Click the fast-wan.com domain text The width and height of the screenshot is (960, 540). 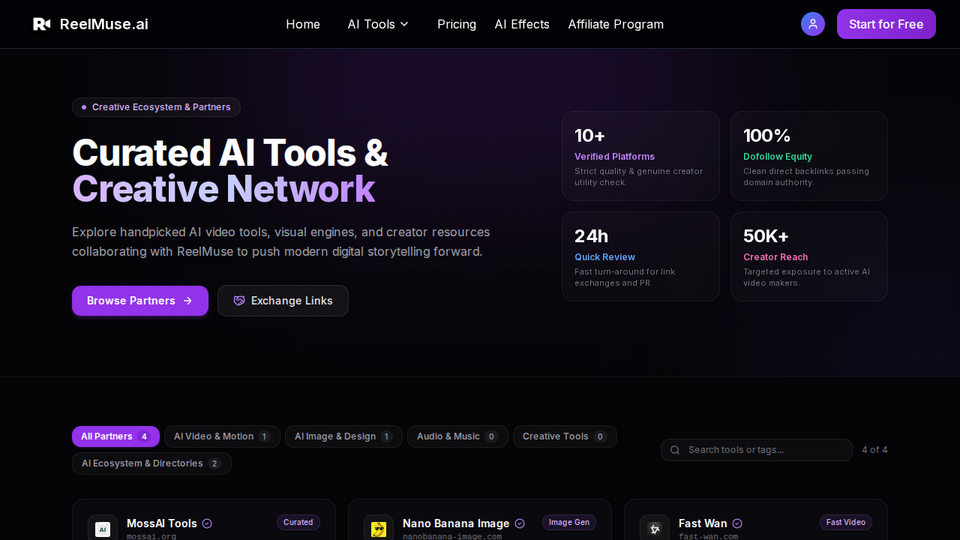(708, 536)
